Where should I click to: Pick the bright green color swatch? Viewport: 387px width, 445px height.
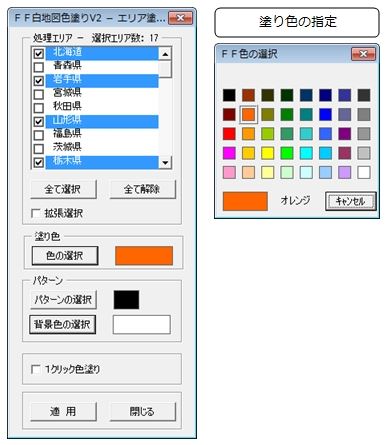[287, 153]
